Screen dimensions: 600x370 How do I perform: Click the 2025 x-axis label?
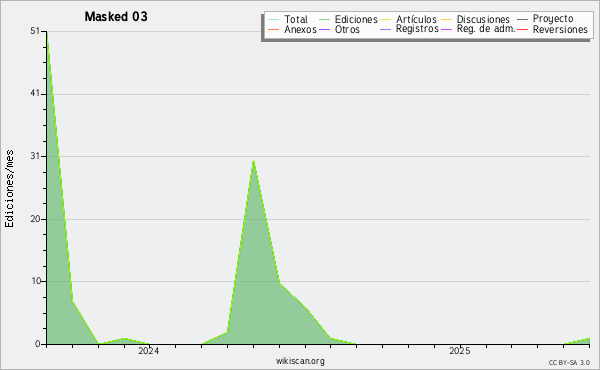(x=460, y=351)
